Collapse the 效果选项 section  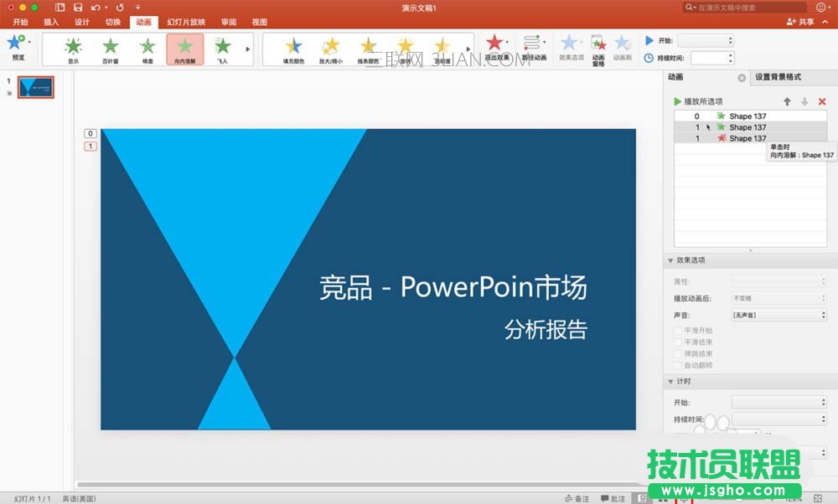tap(670, 260)
